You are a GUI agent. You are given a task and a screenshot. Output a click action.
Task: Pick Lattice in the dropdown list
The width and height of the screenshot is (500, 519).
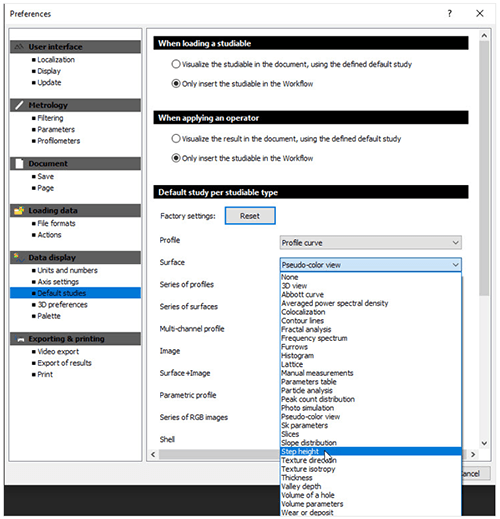click(x=371, y=364)
